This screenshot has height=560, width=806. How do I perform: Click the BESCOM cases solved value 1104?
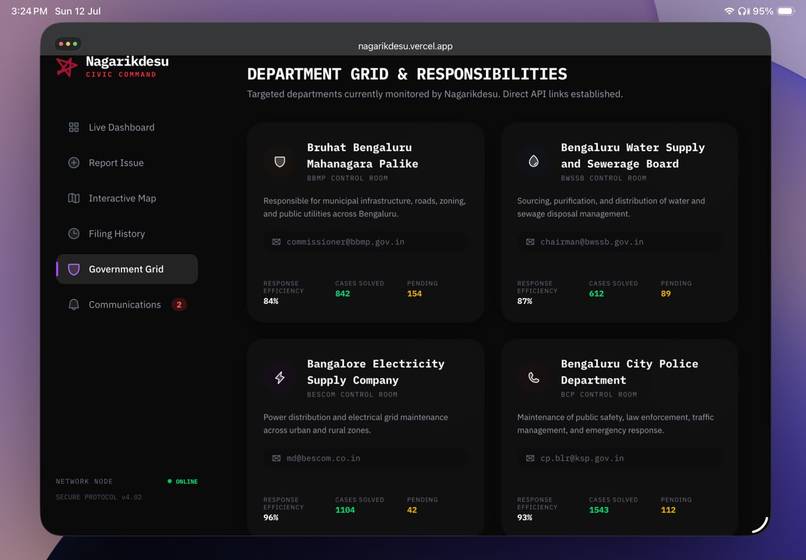[345, 510]
